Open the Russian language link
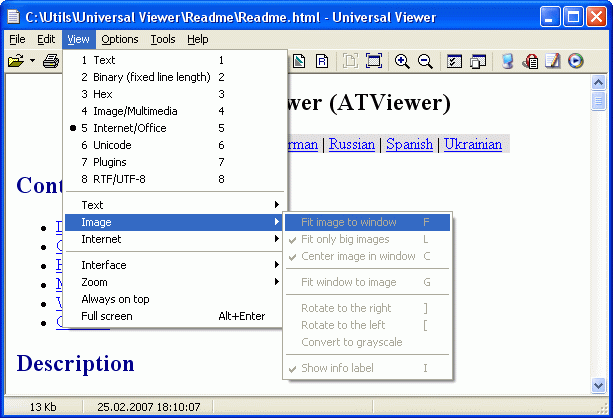The width and height of the screenshot is (613, 418). point(352,144)
